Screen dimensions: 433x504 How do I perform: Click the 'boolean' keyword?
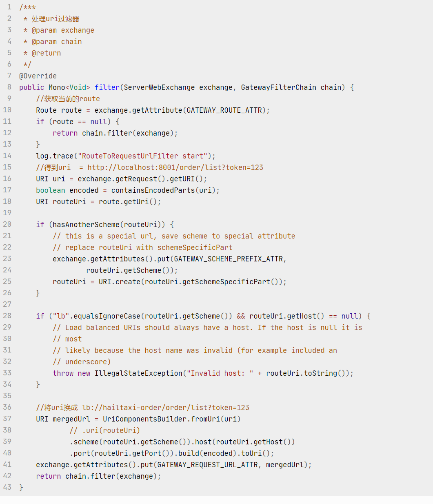51,190
